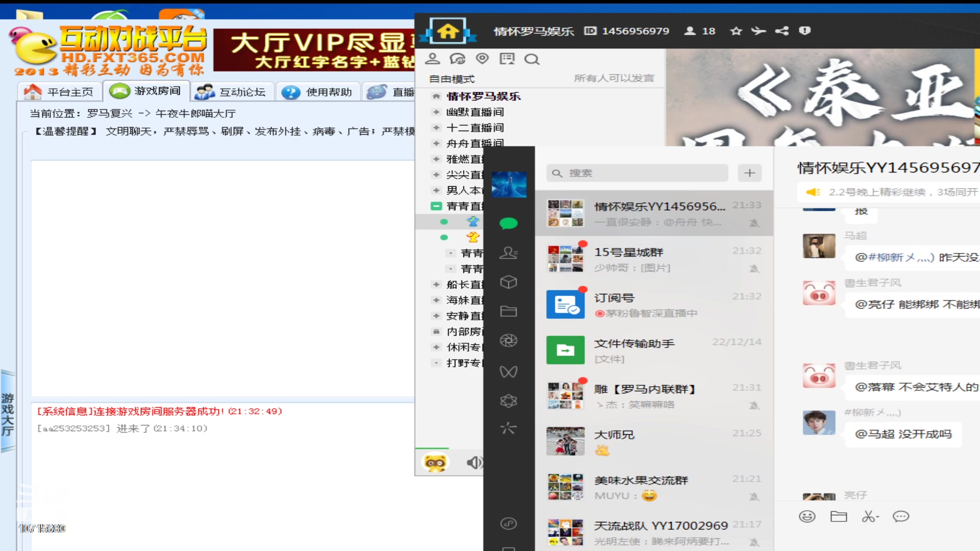Click the paper plane icon in the channel header

click(x=758, y=31)
